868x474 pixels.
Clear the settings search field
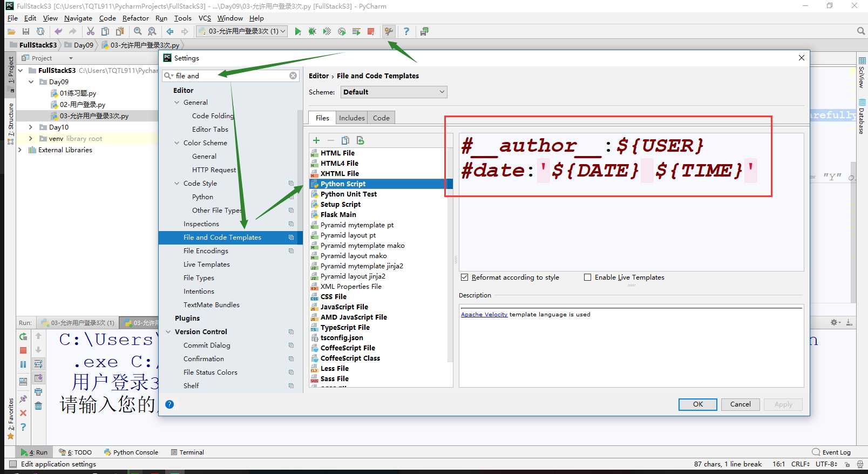pyautogui.click(x=293, y=76)
